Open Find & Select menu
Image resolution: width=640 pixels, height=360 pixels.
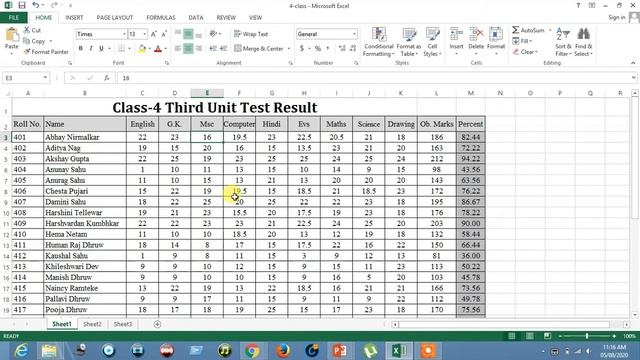584,42
